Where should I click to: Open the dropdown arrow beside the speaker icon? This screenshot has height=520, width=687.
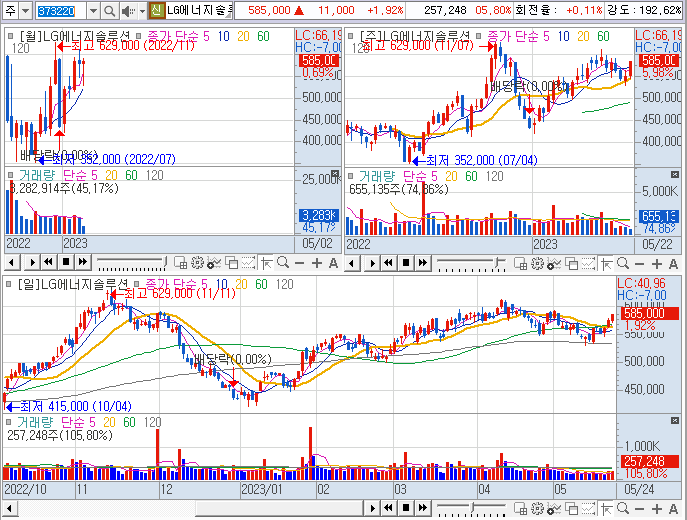[142, 11]
